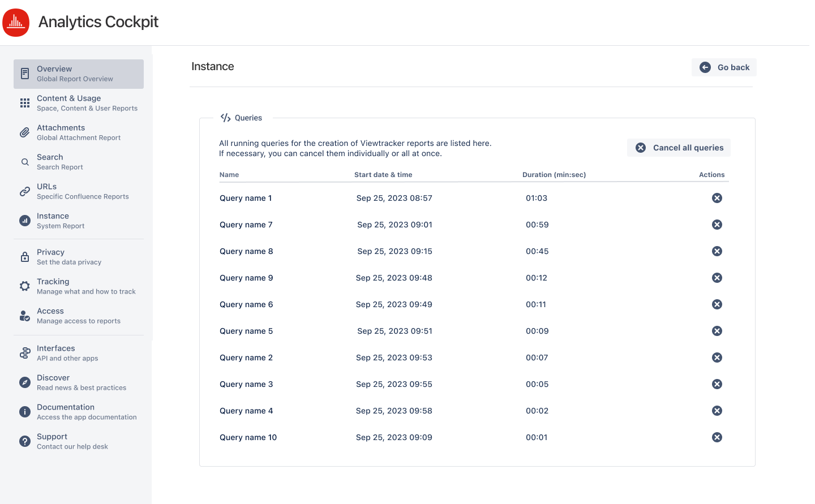
Task: Click the Access user-management icon
Action: coord(24,315)
